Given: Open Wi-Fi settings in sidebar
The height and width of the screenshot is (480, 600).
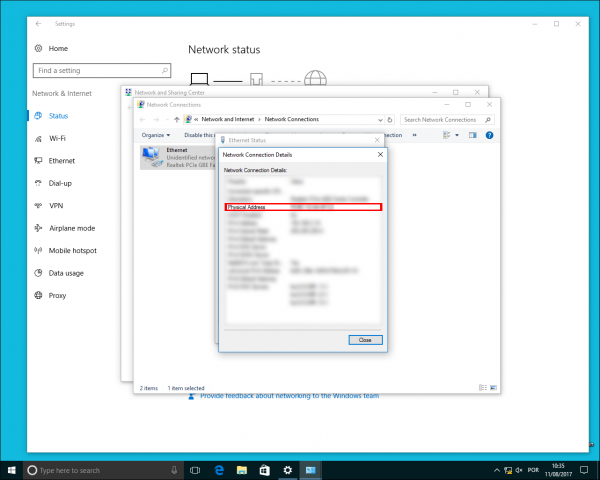Looking at the screenshot, I should click(57, 138).
